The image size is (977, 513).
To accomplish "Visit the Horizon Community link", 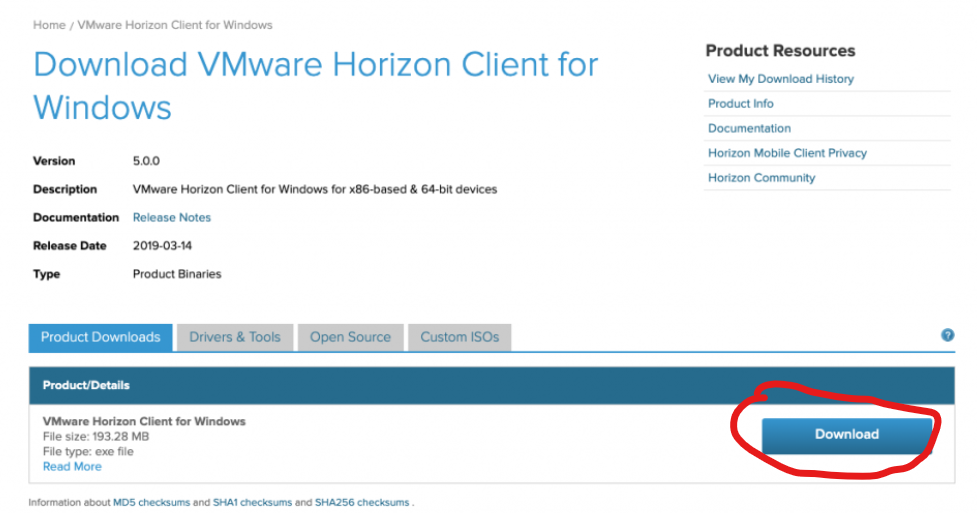I will [x=761, y=178].
